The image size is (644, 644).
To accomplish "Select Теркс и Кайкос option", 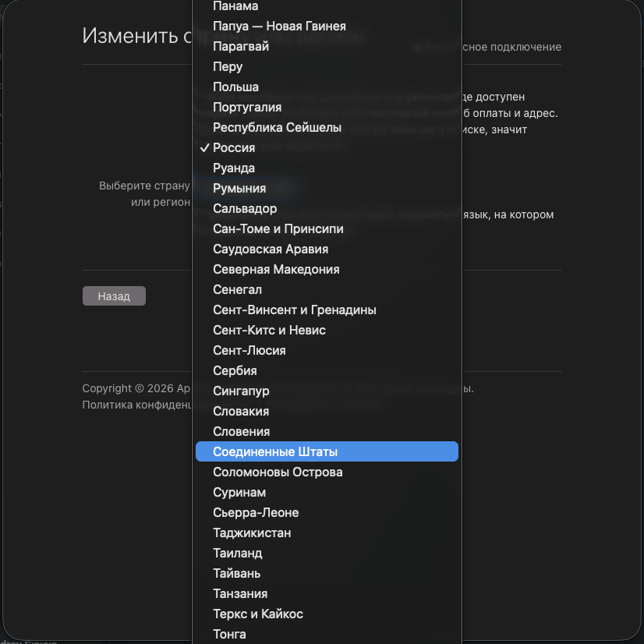I will coord(257,614).
